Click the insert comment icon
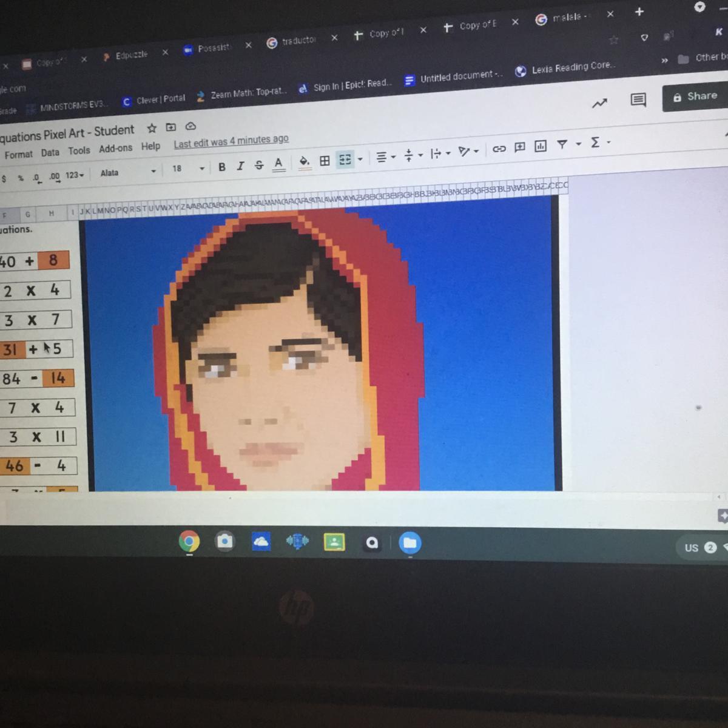 (x=519, y=147)
